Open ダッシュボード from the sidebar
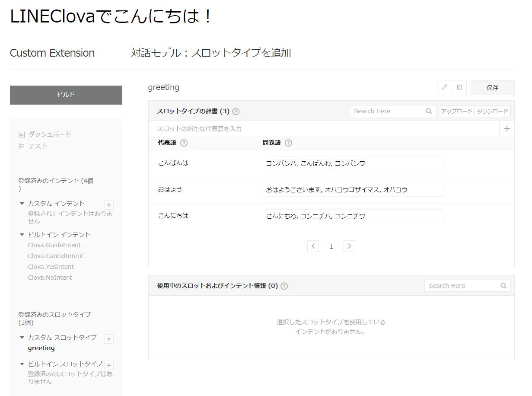532x396 pixels. pos(50,134)
